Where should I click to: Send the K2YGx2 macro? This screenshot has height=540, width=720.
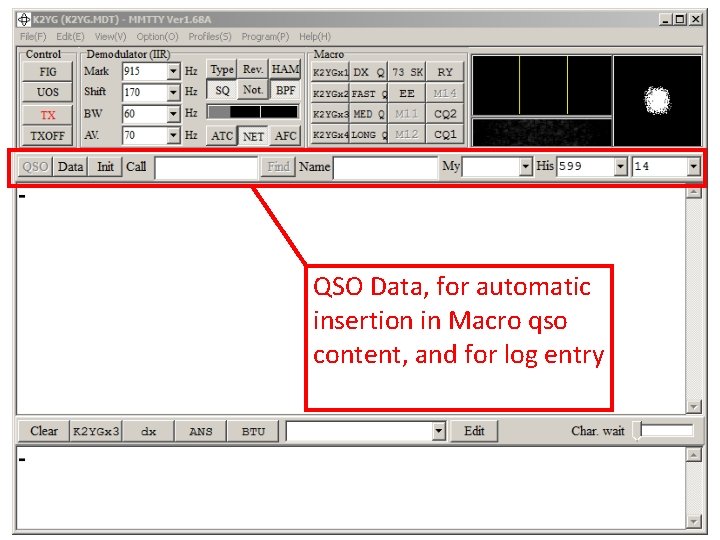pos(331,94)
